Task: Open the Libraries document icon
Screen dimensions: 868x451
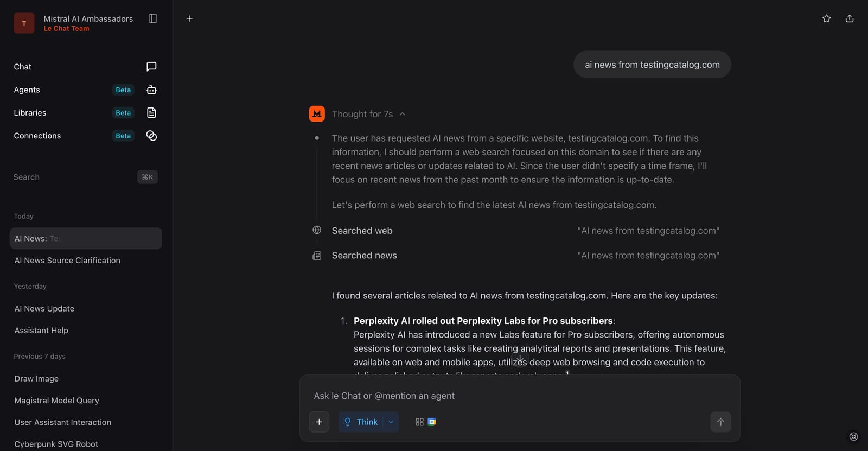Action: click(x=151, y=112)
